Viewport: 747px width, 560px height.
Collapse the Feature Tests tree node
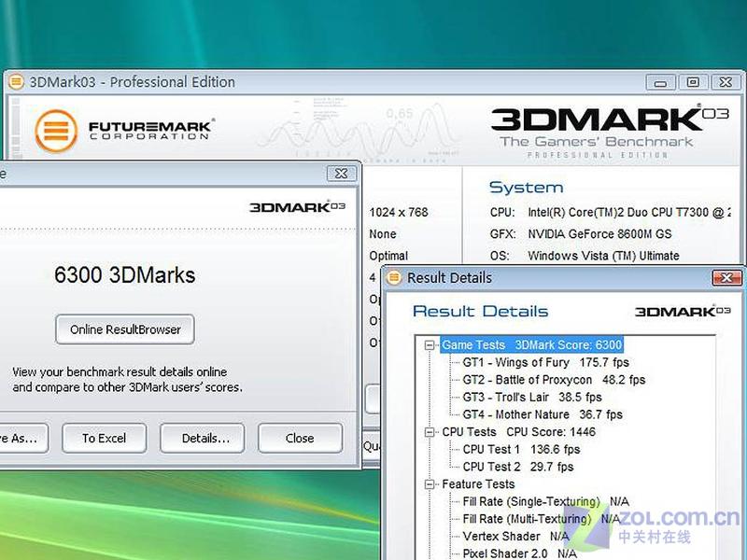point(430,484)
